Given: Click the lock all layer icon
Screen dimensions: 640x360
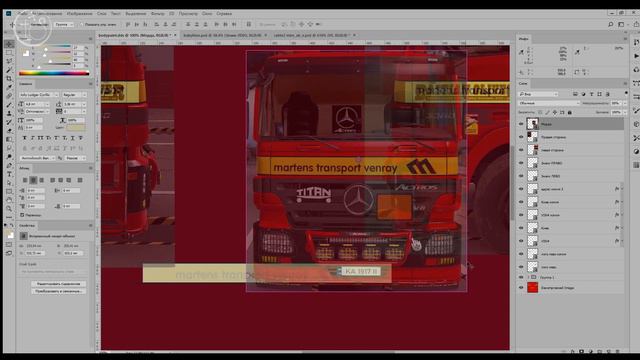Looking at the screenshot, I should (x=569, y=112).
